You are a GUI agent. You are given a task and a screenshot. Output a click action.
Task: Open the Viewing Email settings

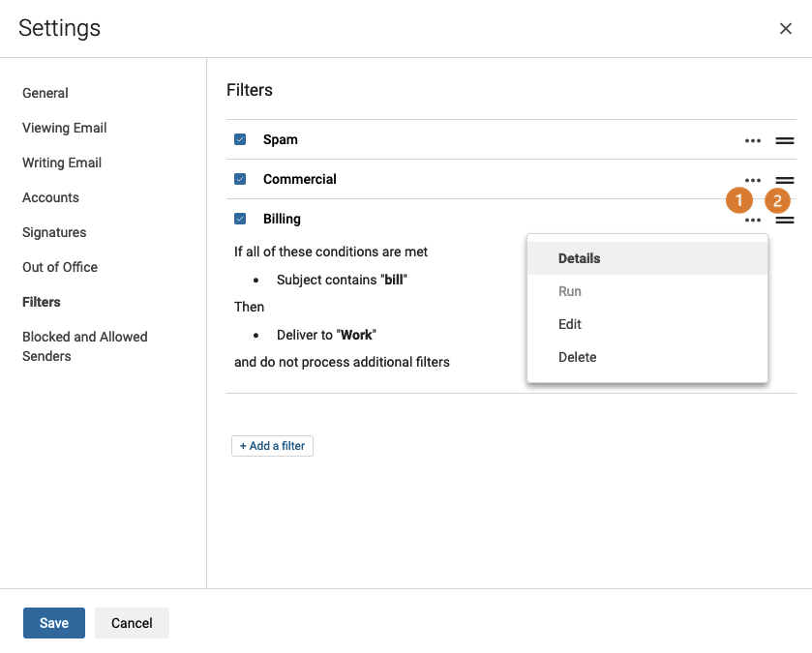64,128
